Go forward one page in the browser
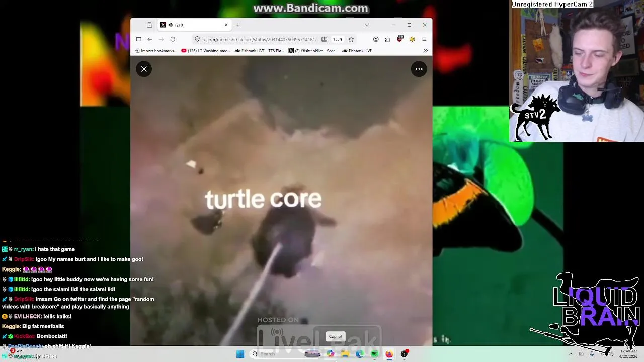The width and height of the screenshot is (644, 362). coord(162,39)
